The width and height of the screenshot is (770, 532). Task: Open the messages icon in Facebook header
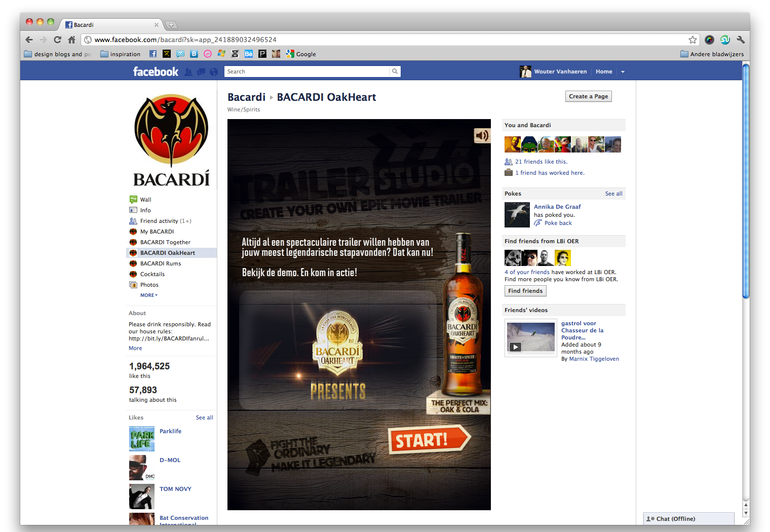click(201, 72)
